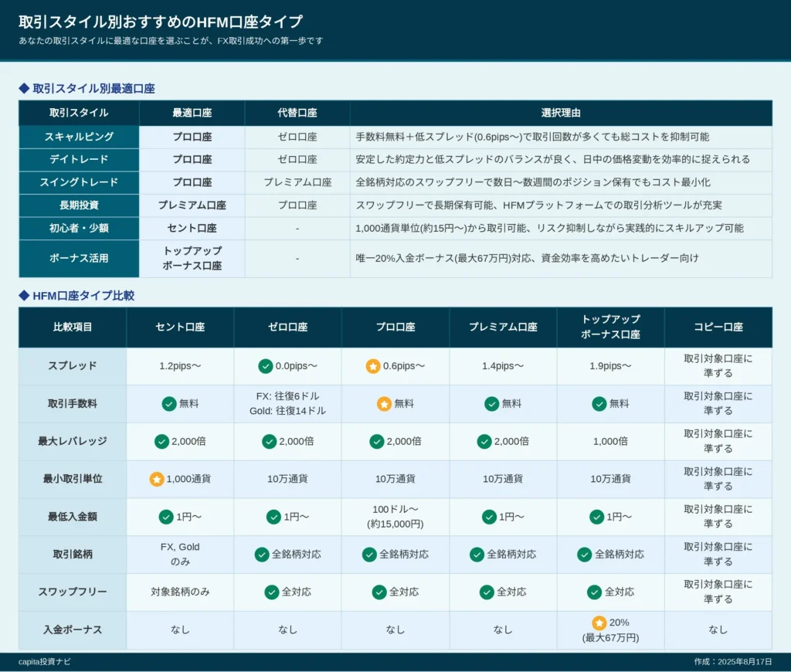Click the 最小取引単位 row label
The image size is (791, 672).
73,479
